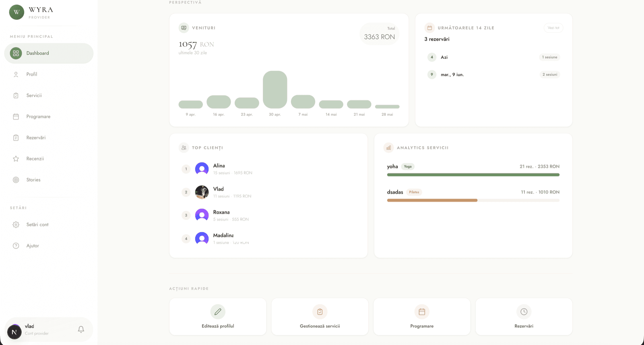Select the 28 mai revenue bar
The width and height of the screenshot is (644, 345).
coord(387,107)
